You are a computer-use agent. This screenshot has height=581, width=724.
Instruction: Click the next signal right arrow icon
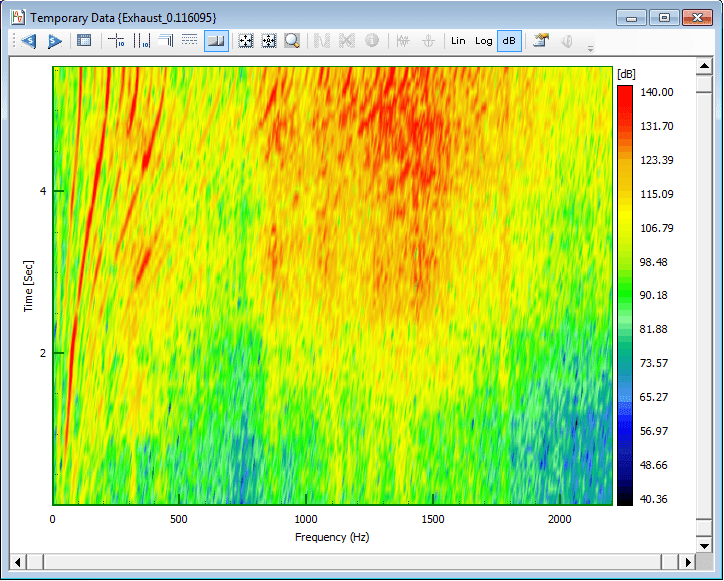[54, 41]
